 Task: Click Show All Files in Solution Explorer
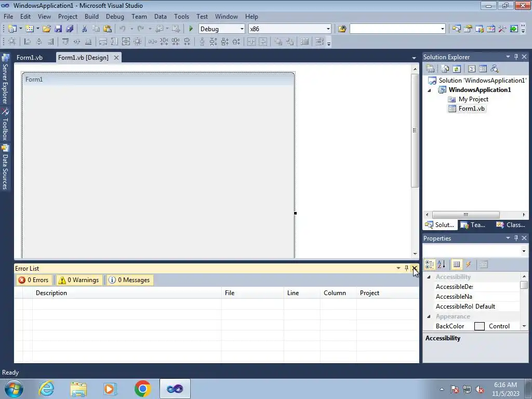[445, 69]
